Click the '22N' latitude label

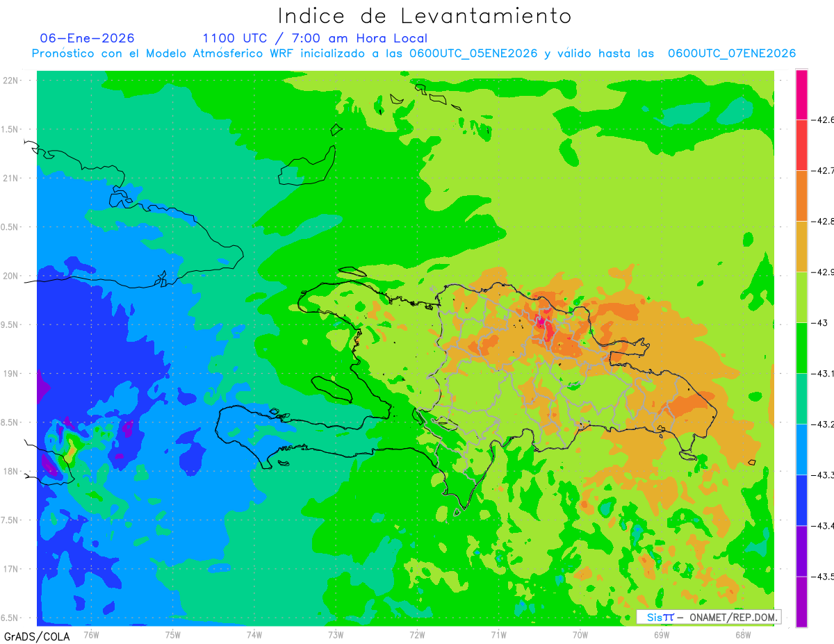click(12, 81)
